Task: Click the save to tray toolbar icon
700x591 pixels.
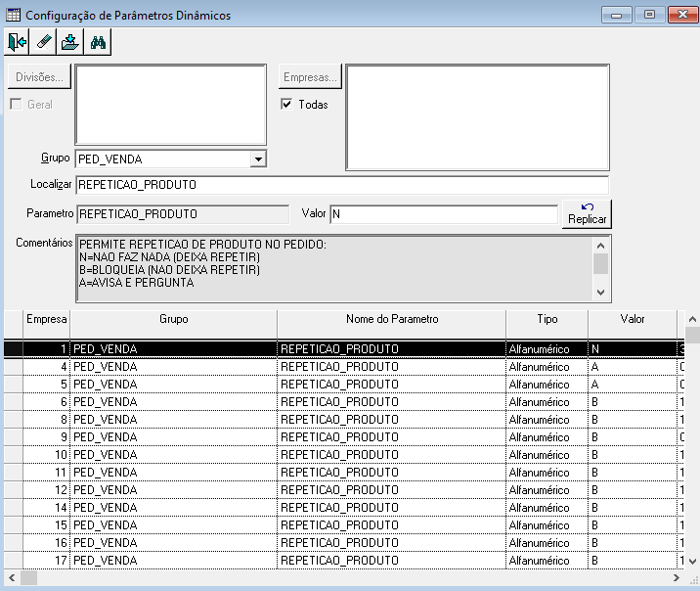Action: click(x=70, y=42)
